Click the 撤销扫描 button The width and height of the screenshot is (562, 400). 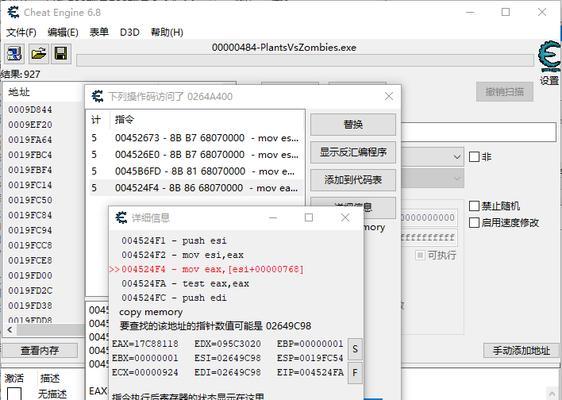pos(505,92)
